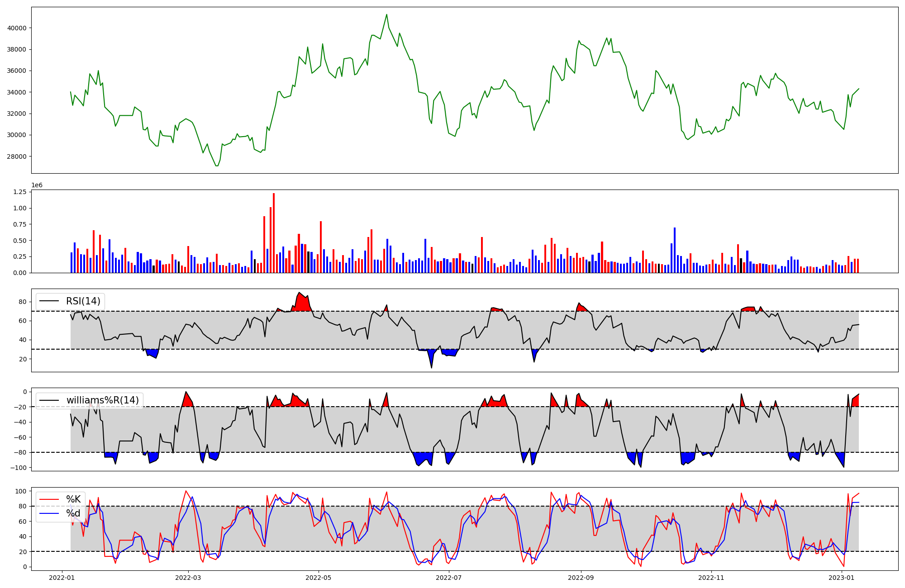Click the largest red RSI overbought area
The image size is (905, 588).
[301, 302]
